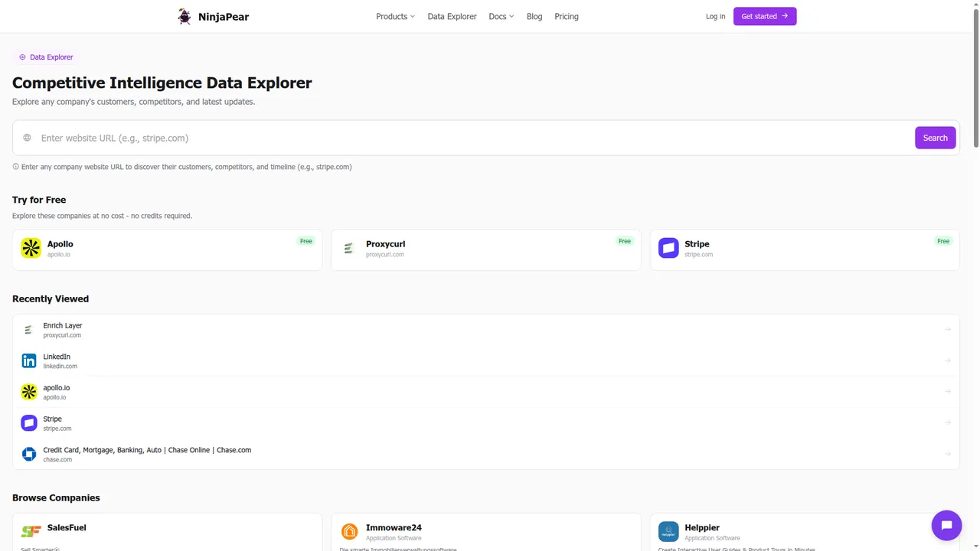Click the arrow icon on apollo.io row

(x=948, y=392)
